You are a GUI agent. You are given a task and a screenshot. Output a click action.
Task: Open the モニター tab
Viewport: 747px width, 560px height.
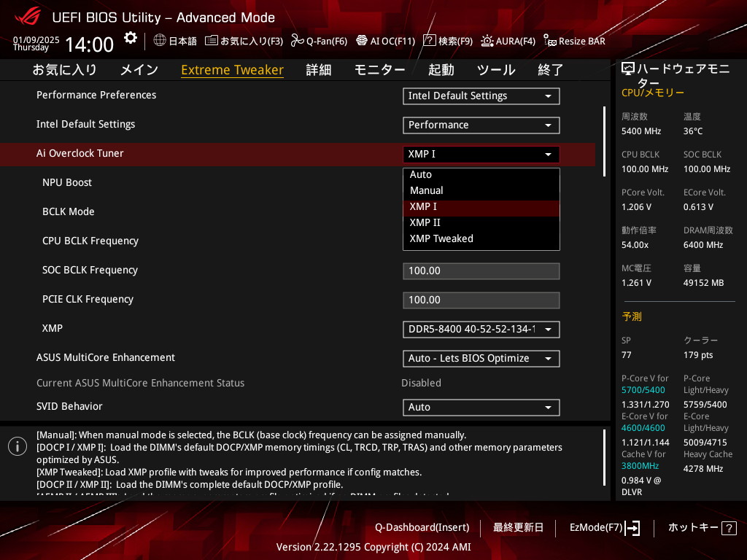pyautogui.click(x=379, y=70)
